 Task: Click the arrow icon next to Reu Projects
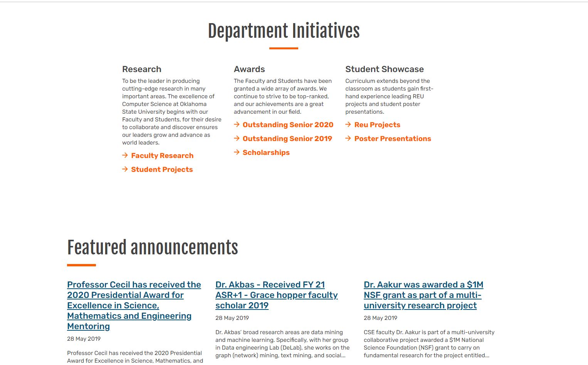coord(348,124)
